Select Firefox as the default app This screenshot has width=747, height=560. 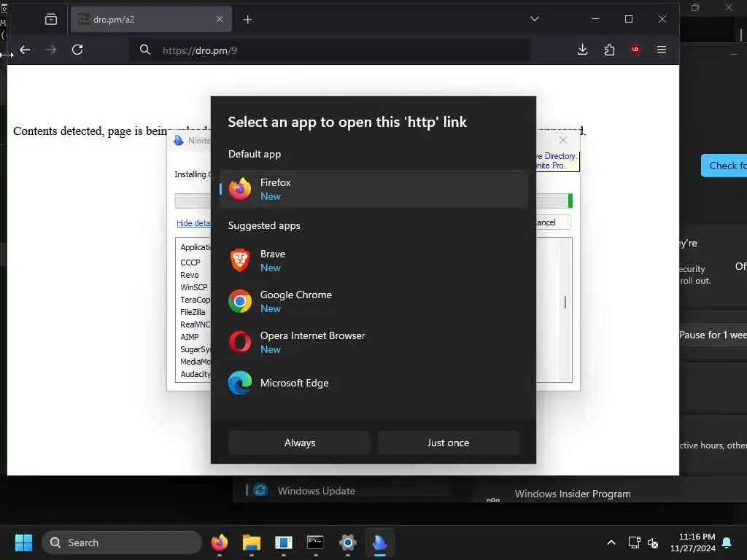tap(373, 189)
